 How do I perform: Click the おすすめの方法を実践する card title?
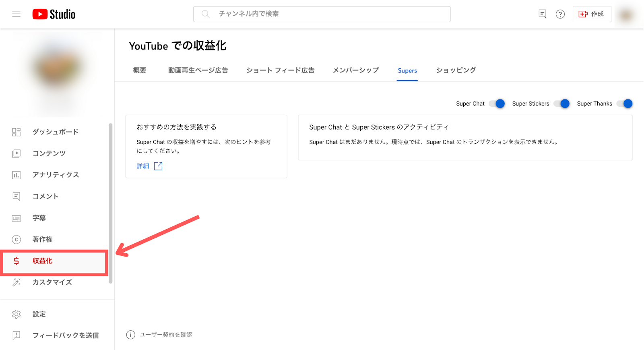177,127
